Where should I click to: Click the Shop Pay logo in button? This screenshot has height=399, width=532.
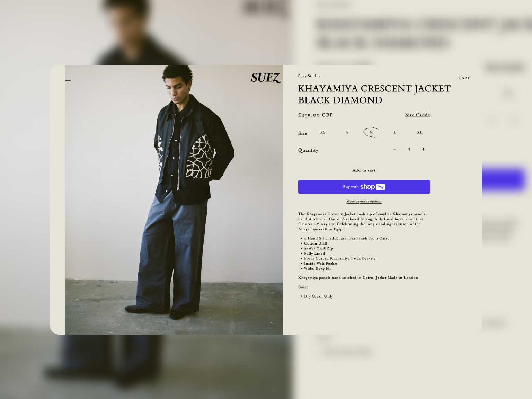[373, 187]
